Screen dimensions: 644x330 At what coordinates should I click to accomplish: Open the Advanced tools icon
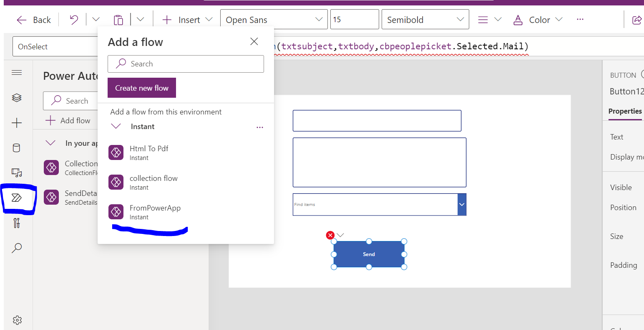pyautogui.click(x=17, y=223)
